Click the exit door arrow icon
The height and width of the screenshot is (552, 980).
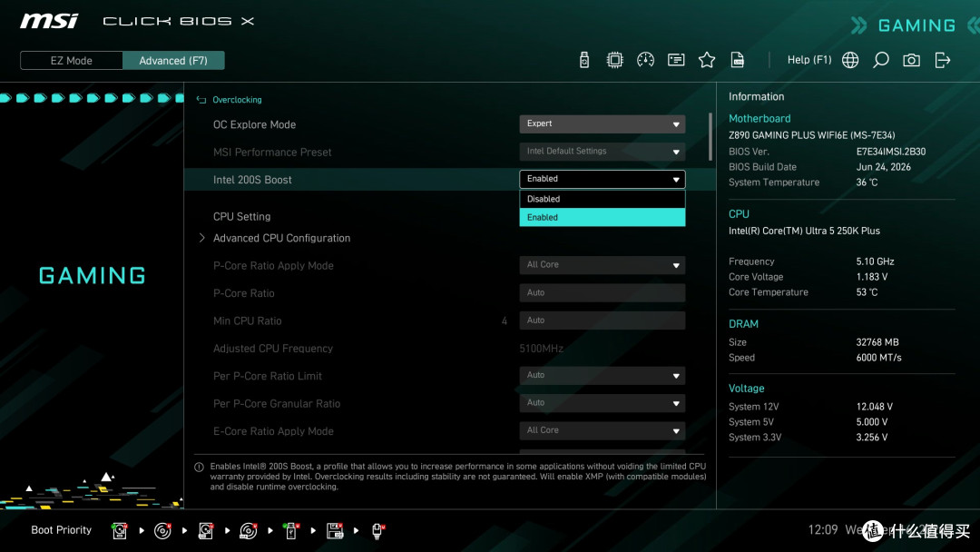point(943,60)
